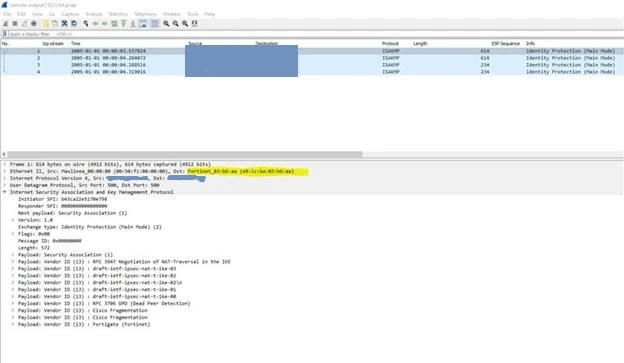Reload this capture file
Image resolution: width=624 pixels, height=363 pixels.
click(74, 24)
